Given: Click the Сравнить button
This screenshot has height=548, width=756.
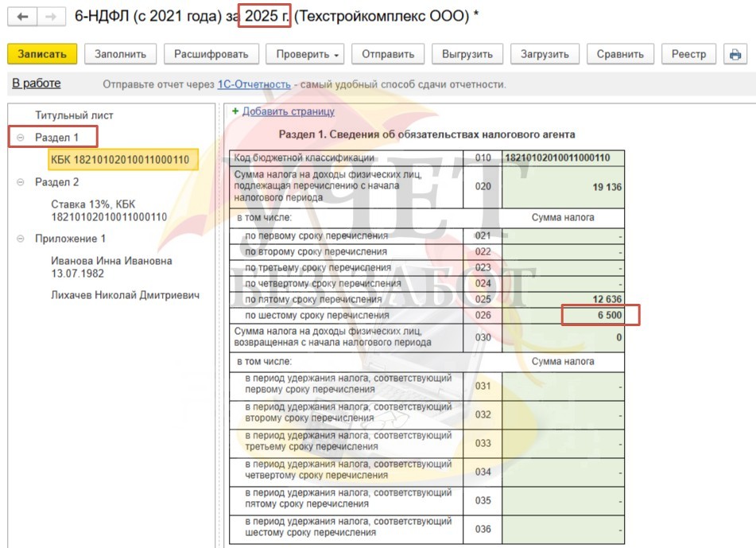Looking at the screenshot, I should [620, 54].
